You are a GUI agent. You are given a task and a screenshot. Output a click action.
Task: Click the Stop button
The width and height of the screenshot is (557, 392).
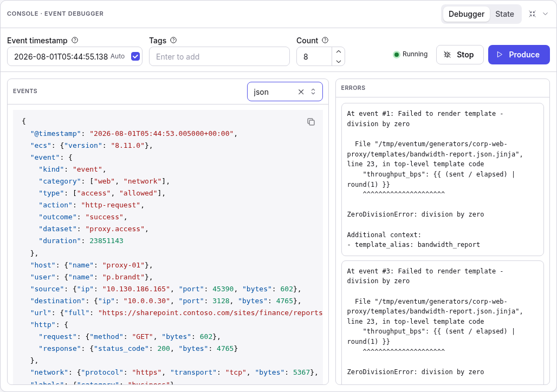[459, 55]
